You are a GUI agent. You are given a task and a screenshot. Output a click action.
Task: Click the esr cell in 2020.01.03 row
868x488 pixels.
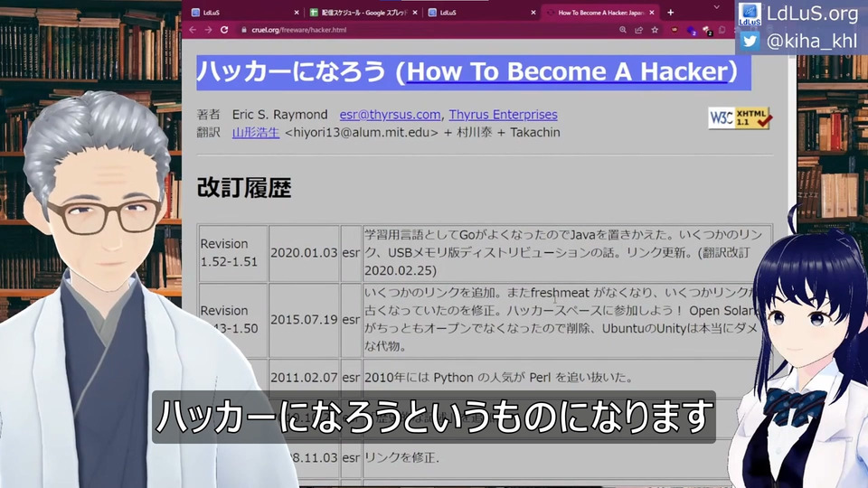coord(351,253)
